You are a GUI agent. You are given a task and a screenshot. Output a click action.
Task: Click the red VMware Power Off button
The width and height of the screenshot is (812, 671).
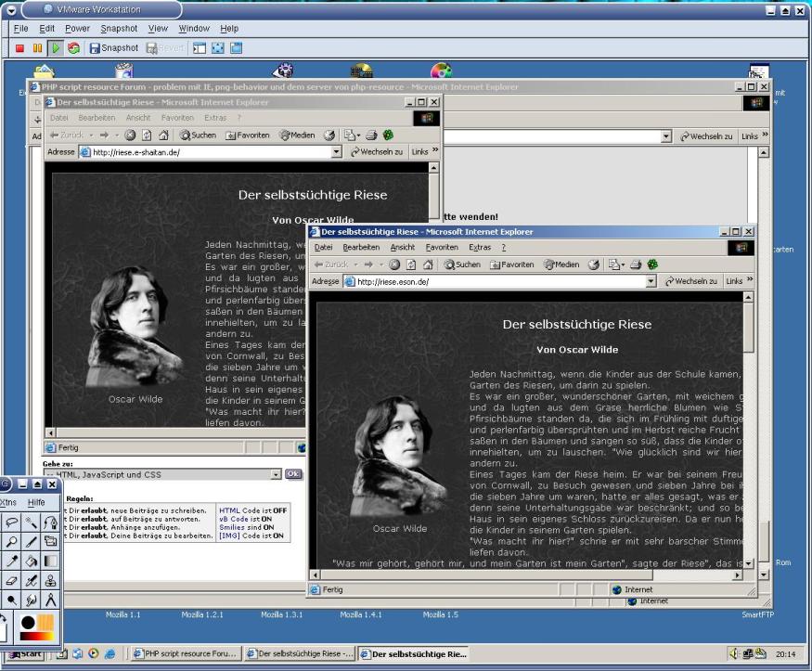tap(19, 48)
